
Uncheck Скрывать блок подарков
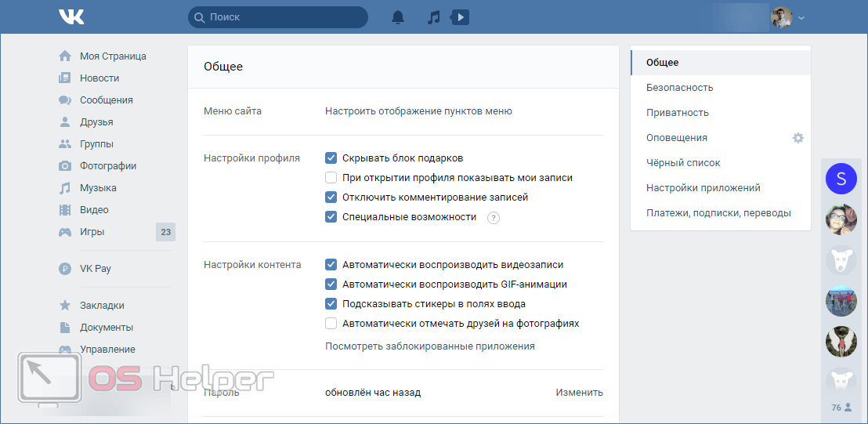click(x=331, y=158)
